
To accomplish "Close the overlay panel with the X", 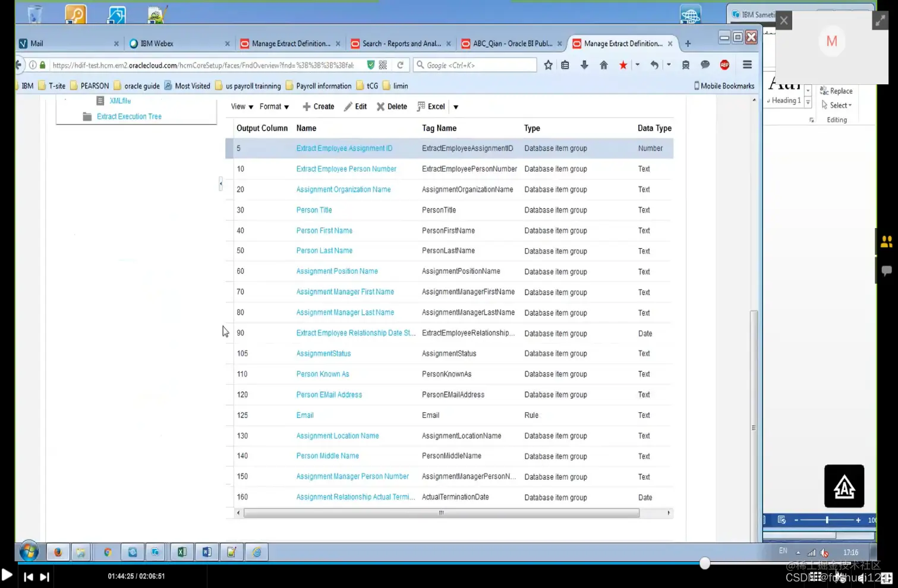I will tap(784, 21).
